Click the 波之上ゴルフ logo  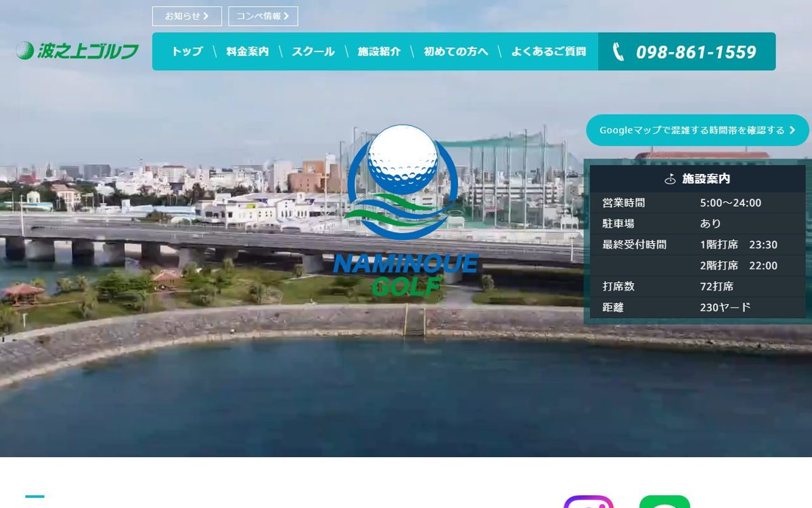click(x=77, y=51)
